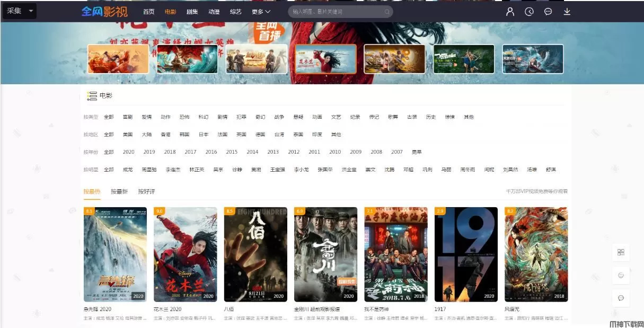Select 电影 in the navigation bar
The height and width of the screenshot is (328, 644).
(171, 12)
